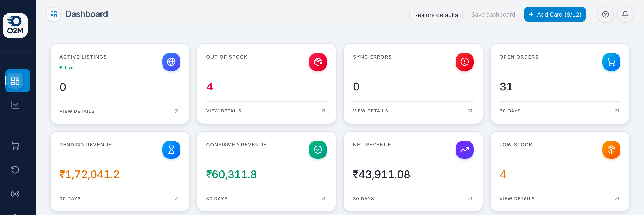The image size is (644, 215).
Task: Click the Open Orders card title
Action: tap(519, 57)
